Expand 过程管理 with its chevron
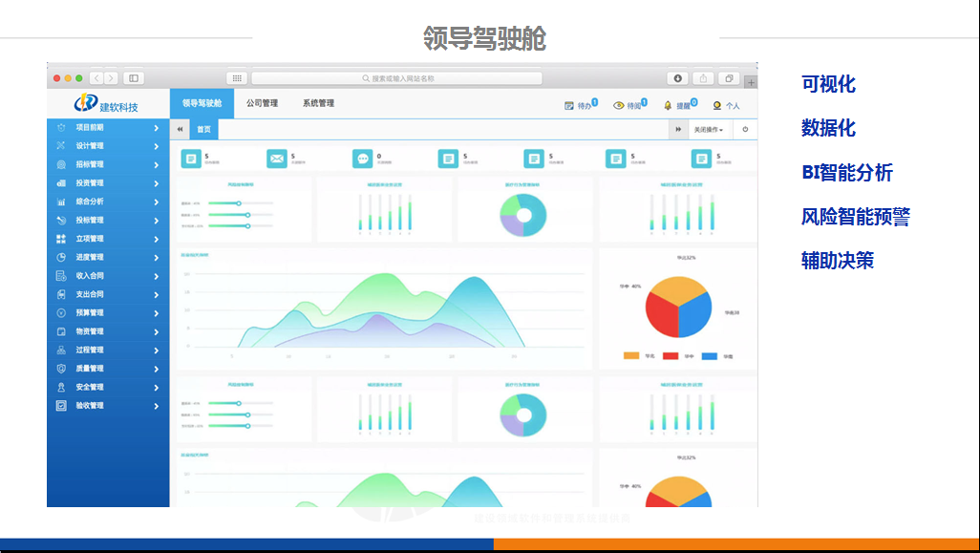This screenshot has width=980, height=553. tap(157, 351)
